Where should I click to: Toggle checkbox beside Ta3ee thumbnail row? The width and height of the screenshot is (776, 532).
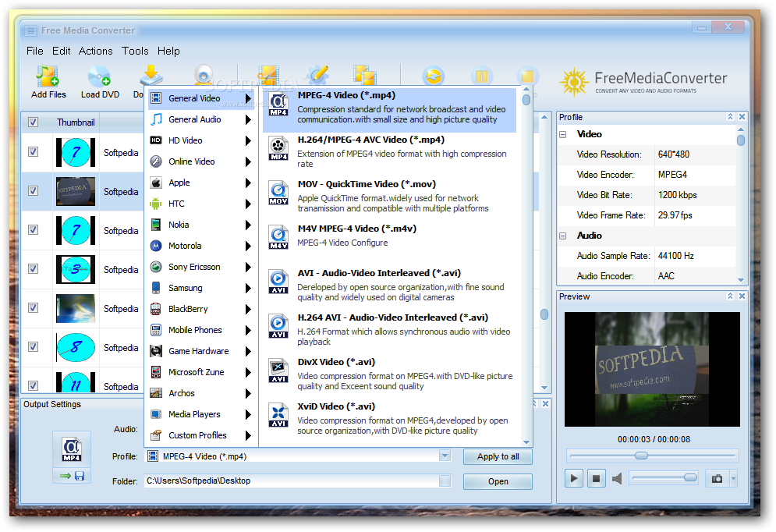(x=34, y=268)
